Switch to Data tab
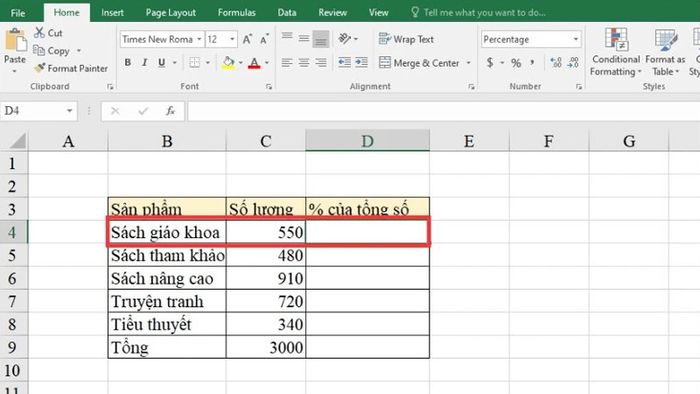700x394 pixels. click(x=287, y=12)
